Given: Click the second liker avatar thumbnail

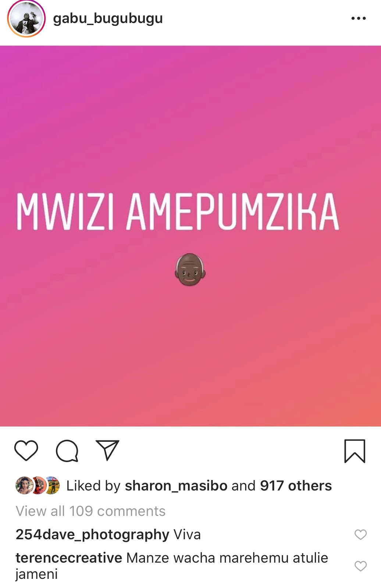Looking at the screenshot, I should tap(39, 485).
